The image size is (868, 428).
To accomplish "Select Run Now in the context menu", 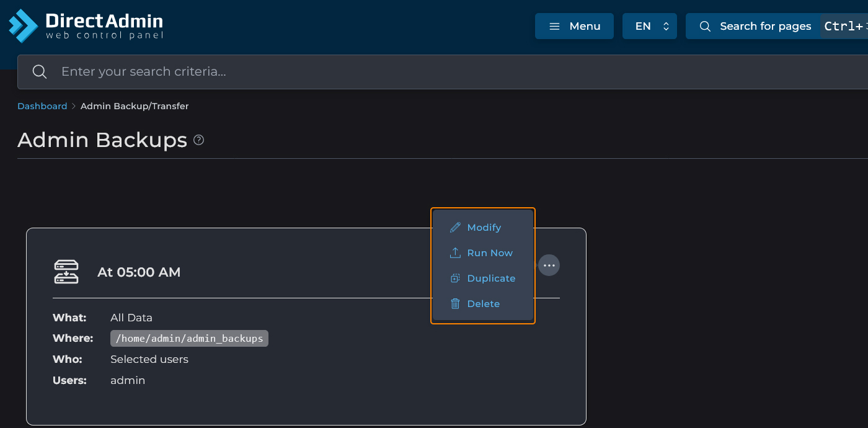I will [489, 253].
